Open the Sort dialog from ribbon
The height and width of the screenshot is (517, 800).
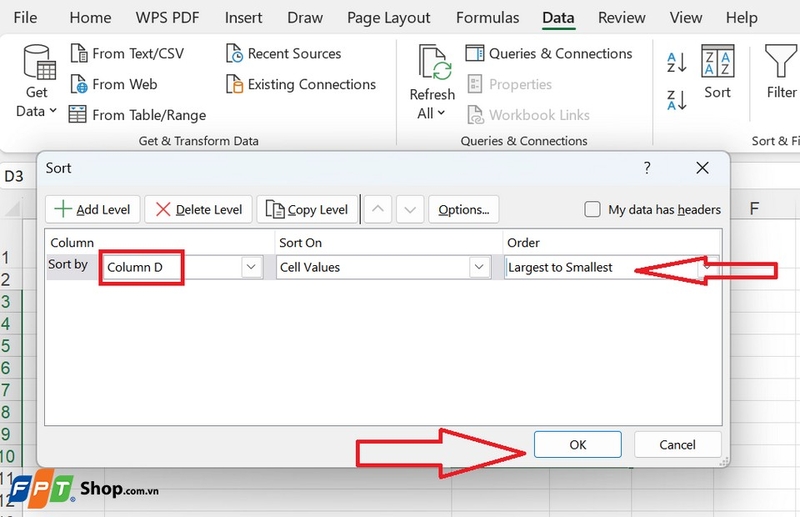coord(717,71)
